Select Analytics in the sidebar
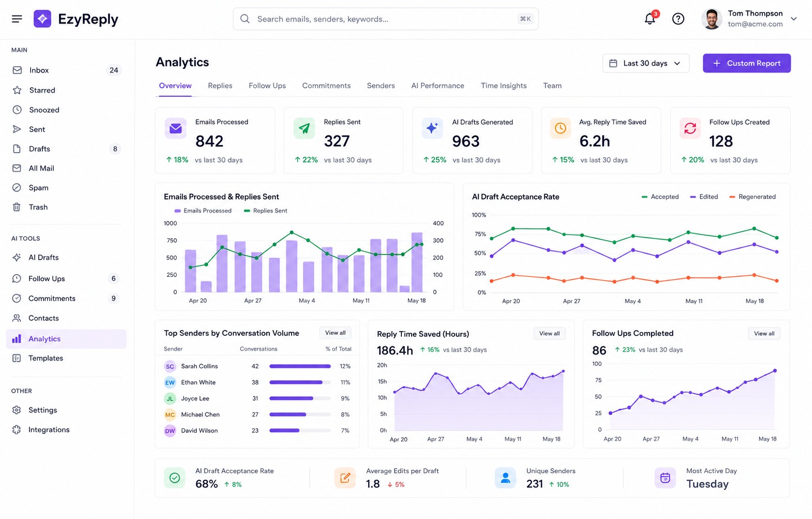812x519 pixels. (x=66, y=339)
